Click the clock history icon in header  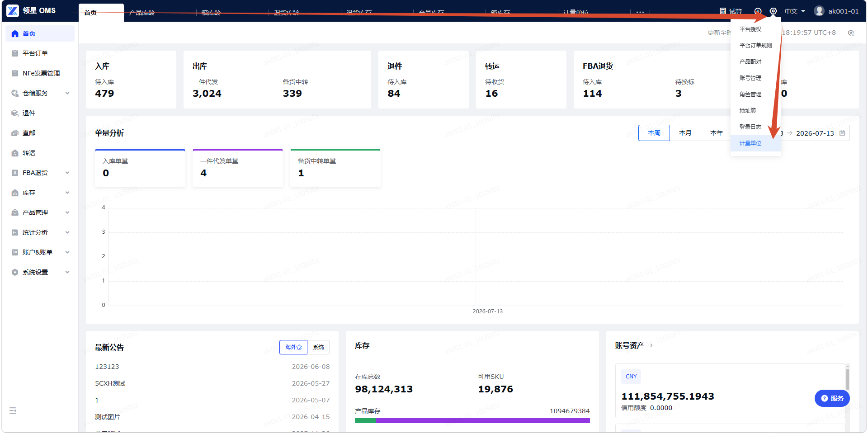pos(758,11)
